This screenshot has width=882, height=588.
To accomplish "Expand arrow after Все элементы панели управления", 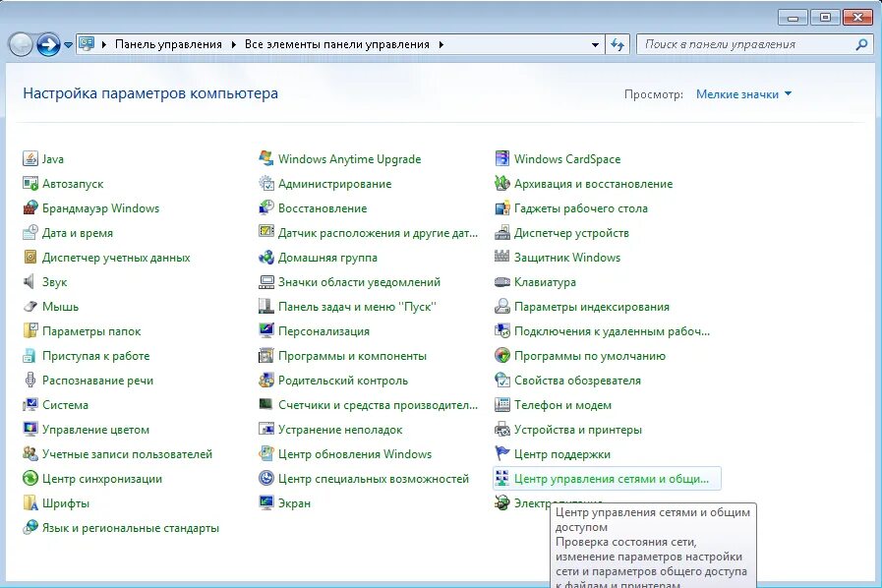I will coord(441,44).
